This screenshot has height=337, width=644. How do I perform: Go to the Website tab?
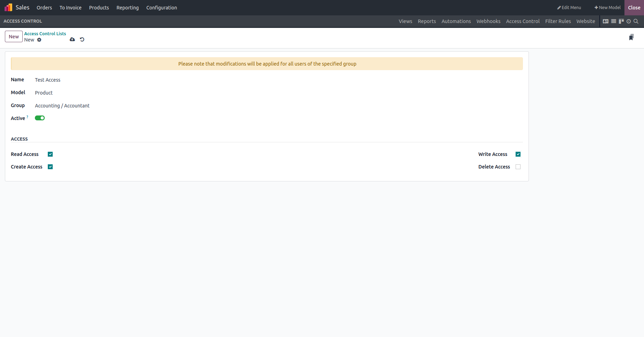coord(585,21)
